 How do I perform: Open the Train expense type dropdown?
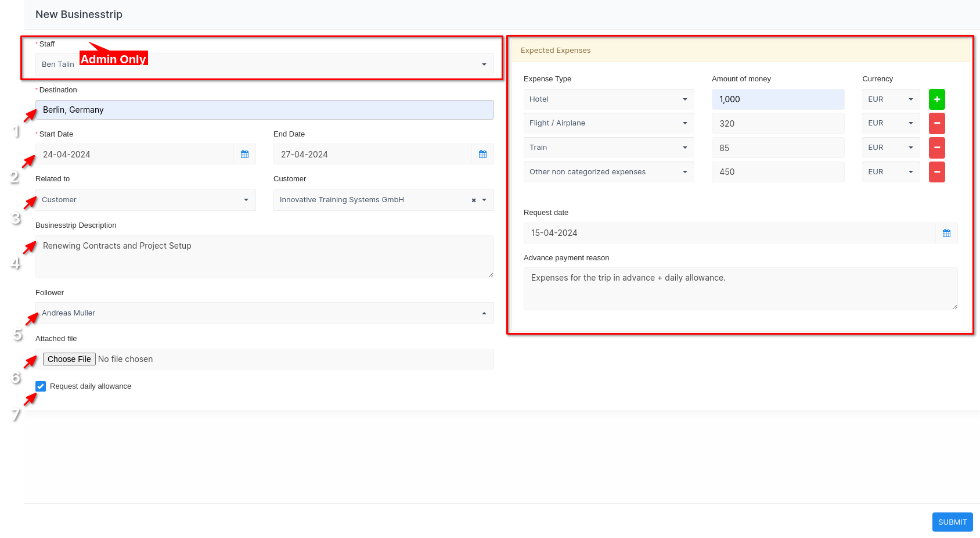608,148
